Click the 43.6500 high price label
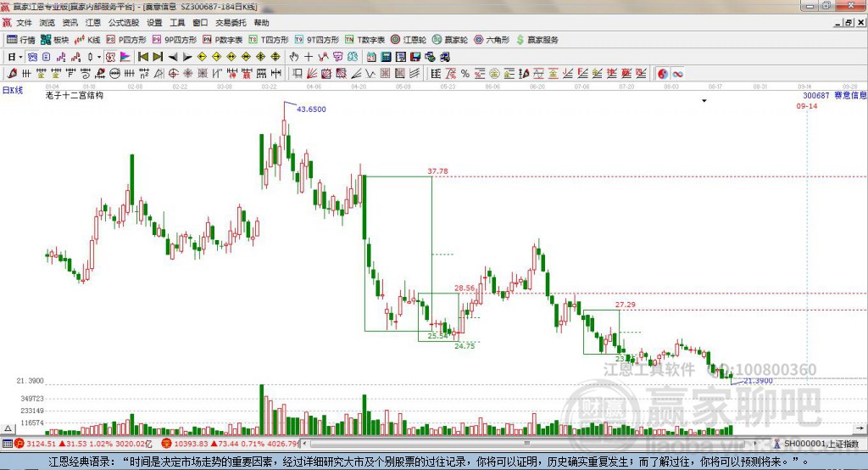 click(311, 109)
